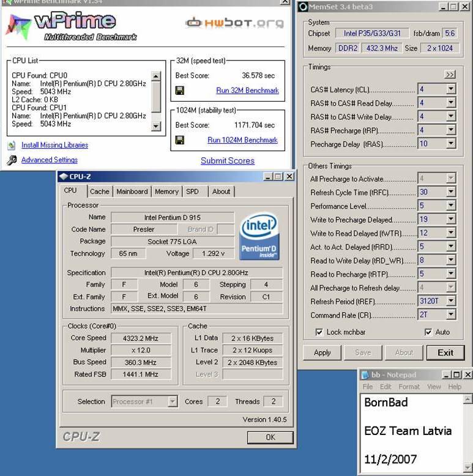Click the Submit Scores link
473x476 pixels.
(x=228, y=160)
